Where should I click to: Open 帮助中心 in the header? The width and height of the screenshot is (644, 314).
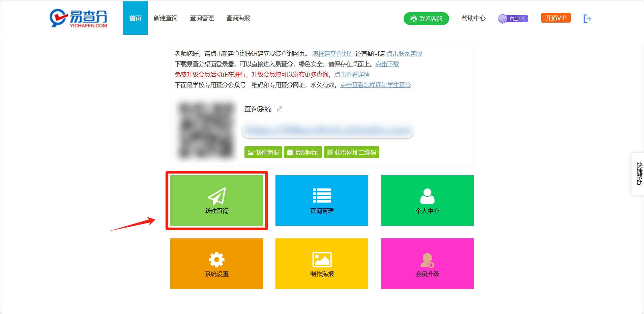pos(473,18)
